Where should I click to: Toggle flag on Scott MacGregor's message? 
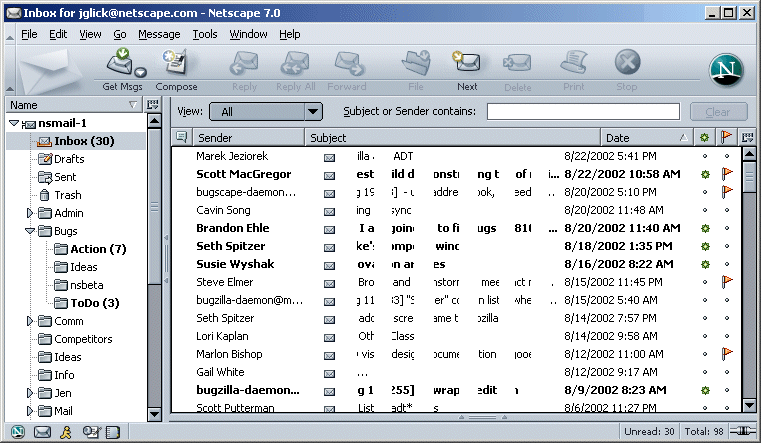727,174
